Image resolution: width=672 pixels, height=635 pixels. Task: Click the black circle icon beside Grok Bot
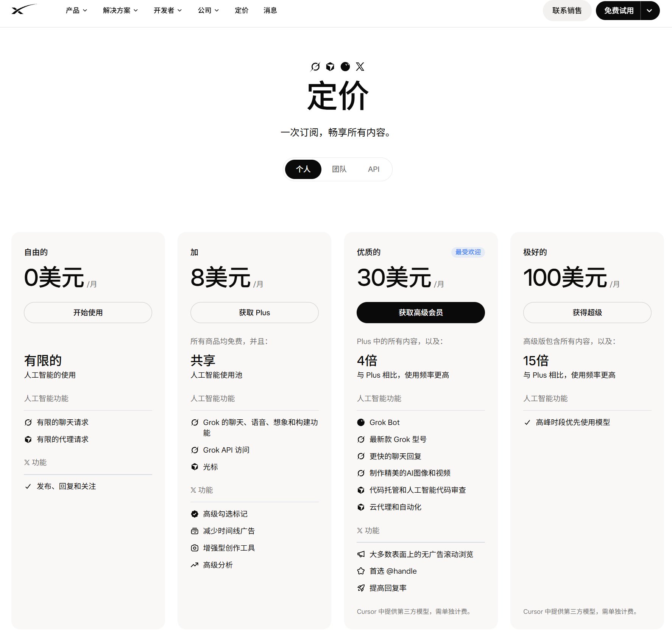pos(361,422)
